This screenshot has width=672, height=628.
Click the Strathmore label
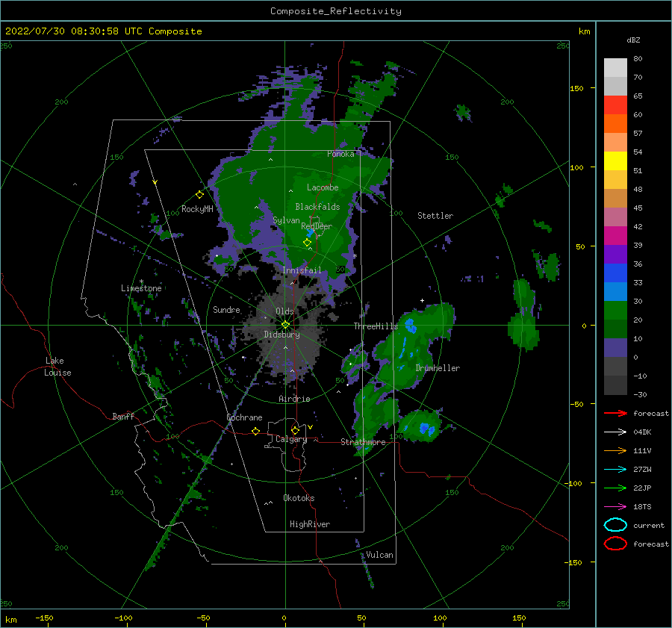pyautogui.click(x=363, y=442)
